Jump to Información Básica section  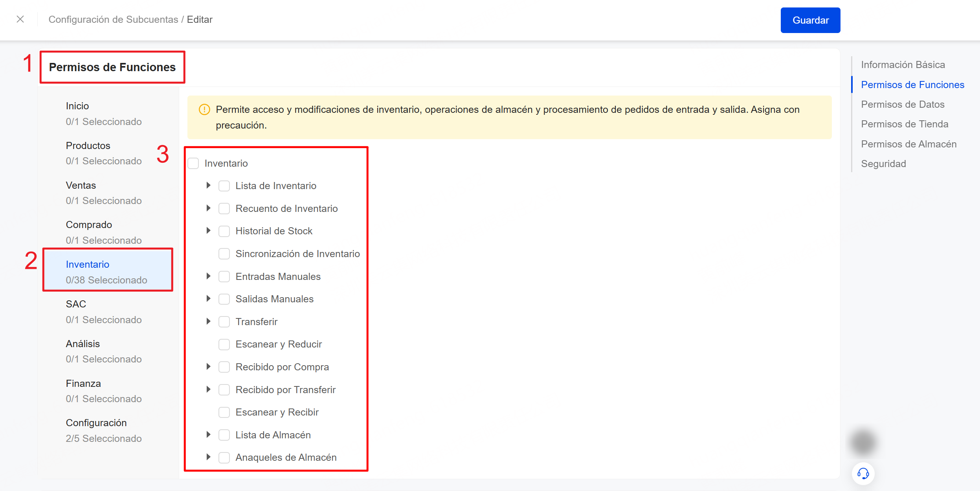click(903, 64)
